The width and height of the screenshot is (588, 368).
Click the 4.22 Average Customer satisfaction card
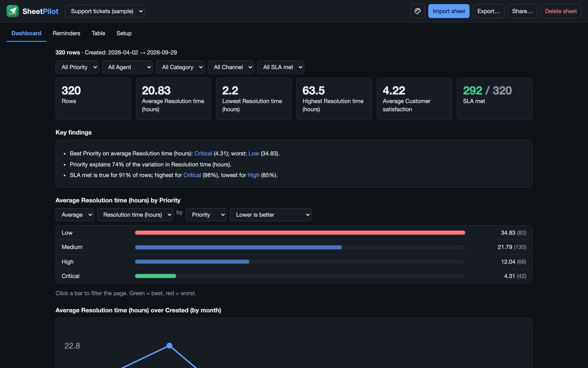coord(414,98)
